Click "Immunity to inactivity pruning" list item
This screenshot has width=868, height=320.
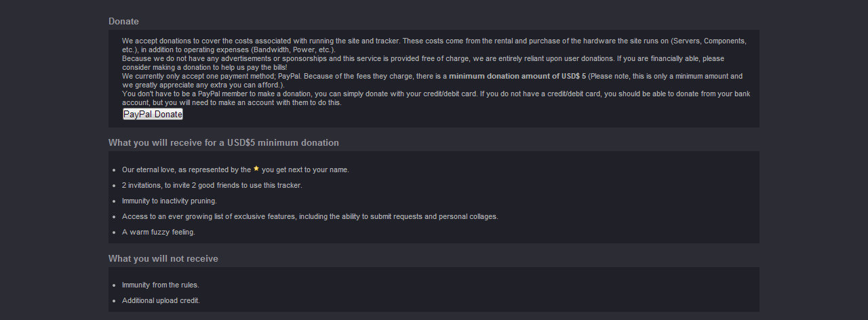[170, 201]
